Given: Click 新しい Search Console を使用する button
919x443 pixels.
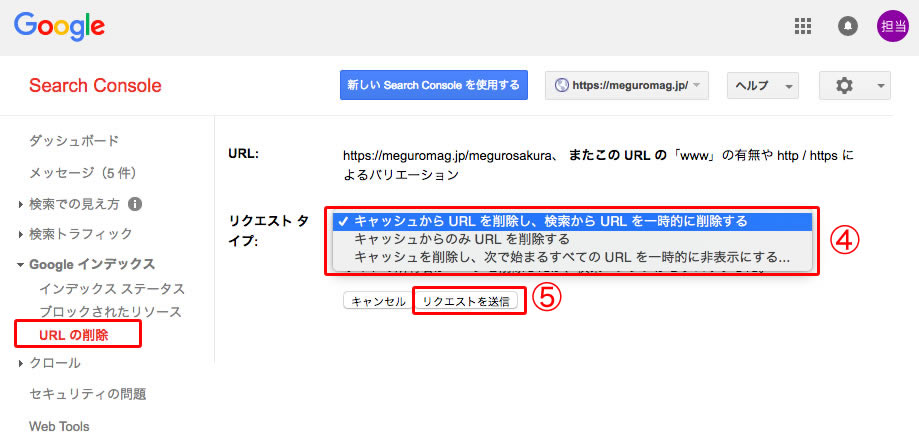Looking at the screenshot, I should (x=433, y=86).
